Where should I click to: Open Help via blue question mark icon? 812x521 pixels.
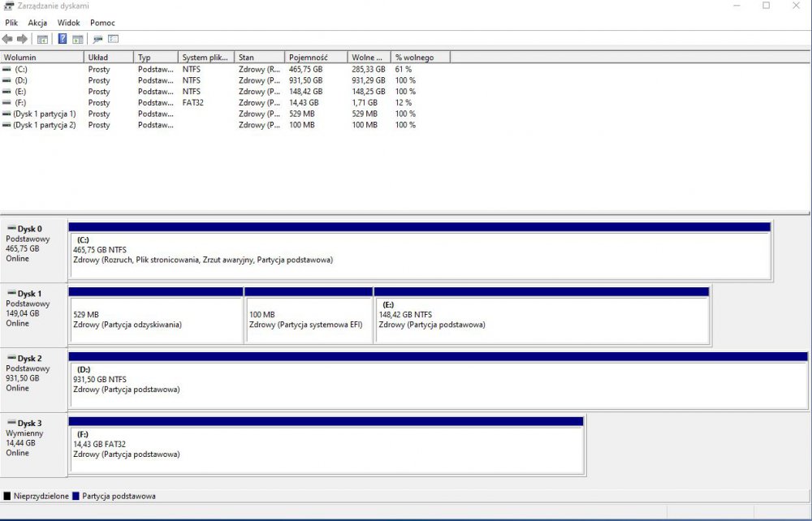63,39
